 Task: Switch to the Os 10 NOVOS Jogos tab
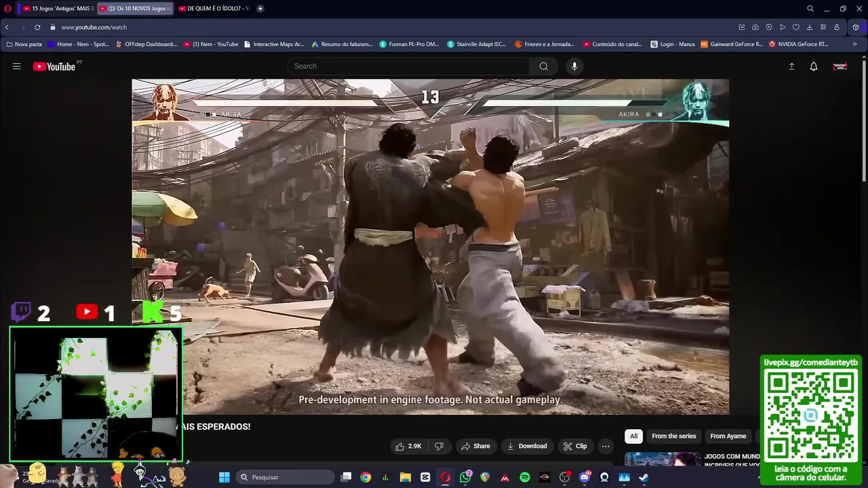[134, 9]
